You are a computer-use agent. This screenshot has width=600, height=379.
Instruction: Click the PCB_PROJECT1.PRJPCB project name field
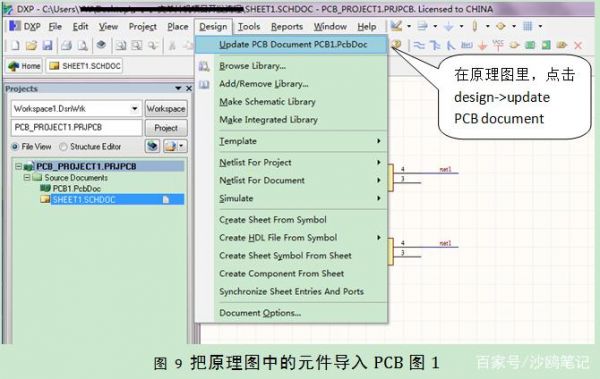click(77, 127)
